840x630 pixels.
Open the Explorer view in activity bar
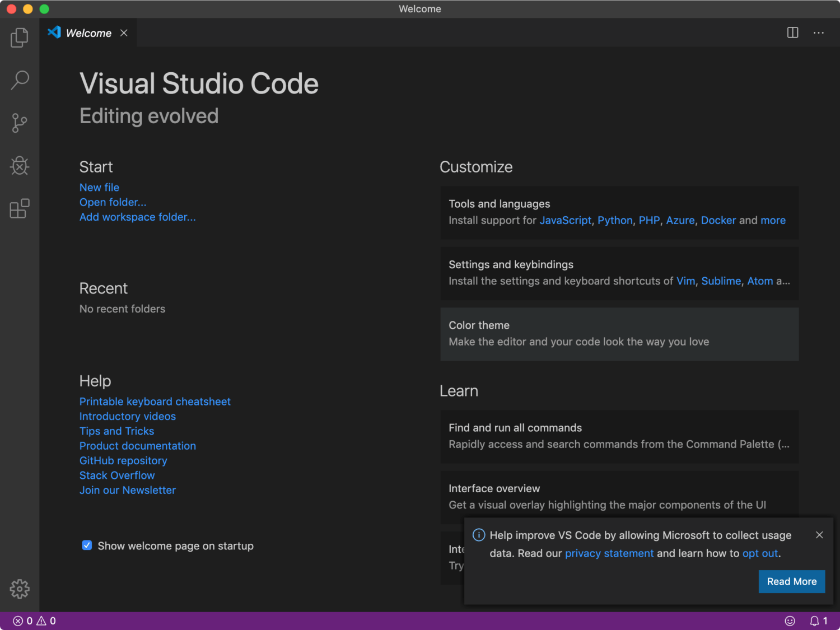pos(20,38)
